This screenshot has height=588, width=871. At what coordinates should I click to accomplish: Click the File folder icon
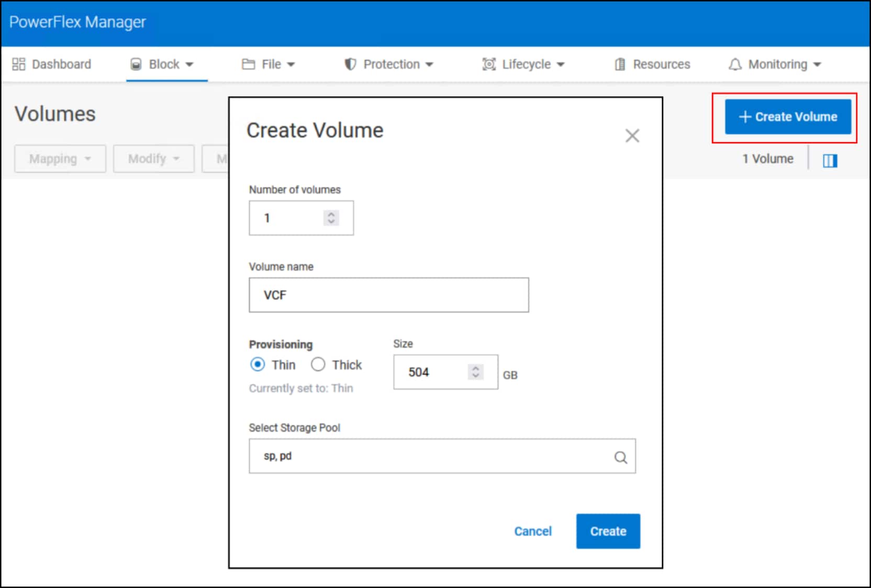point(248,64)
